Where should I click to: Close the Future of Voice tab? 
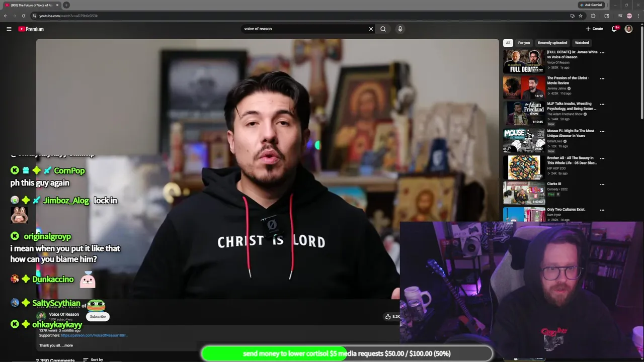pyautogui.click(x=57, y=5)
